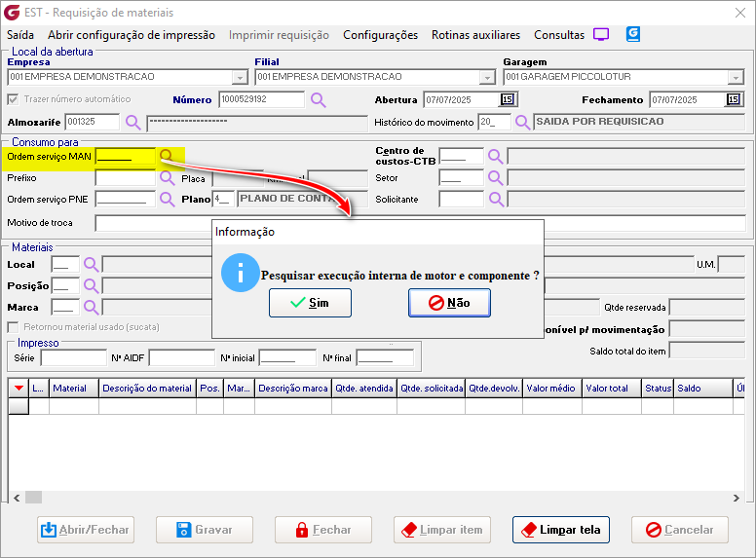Screen dimensions: 756x558
Task: Click the blue G icon in menu bar
Action: point(633,34)
